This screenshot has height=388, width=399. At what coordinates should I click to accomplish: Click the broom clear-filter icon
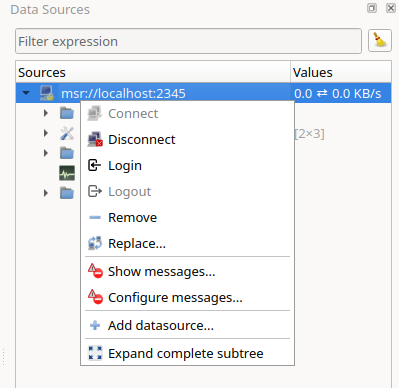point(380,41)
